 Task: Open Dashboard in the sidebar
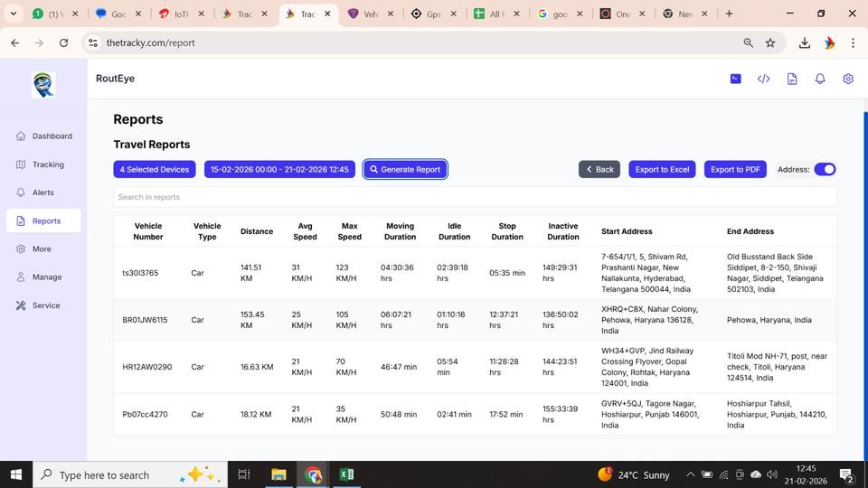pyautogui.click(x=52, y=136)
